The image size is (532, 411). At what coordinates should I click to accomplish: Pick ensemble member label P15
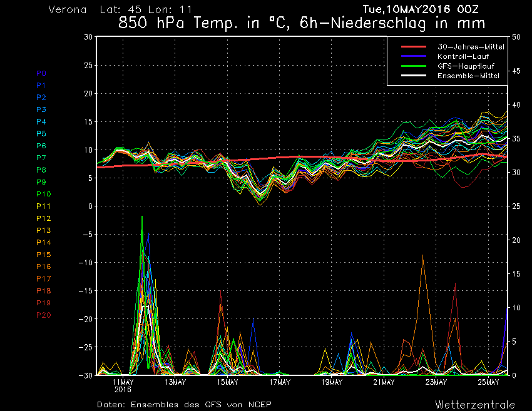point(44,255)
